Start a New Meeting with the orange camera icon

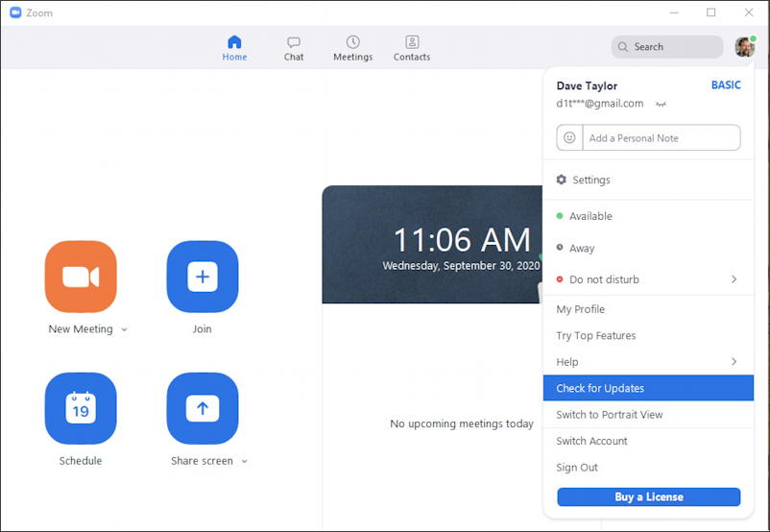(x=81, y=277)
